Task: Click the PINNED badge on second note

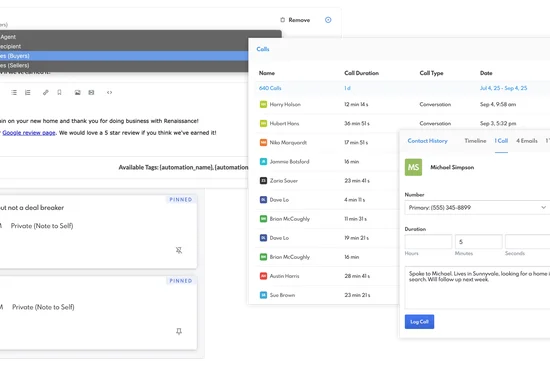Action: tap(181, 281)
